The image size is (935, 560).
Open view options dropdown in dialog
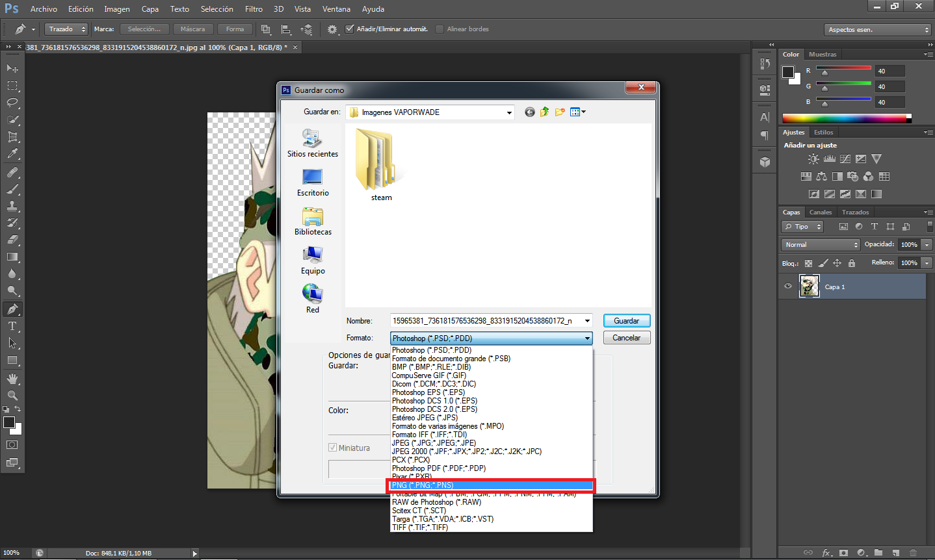coord(578,112)
